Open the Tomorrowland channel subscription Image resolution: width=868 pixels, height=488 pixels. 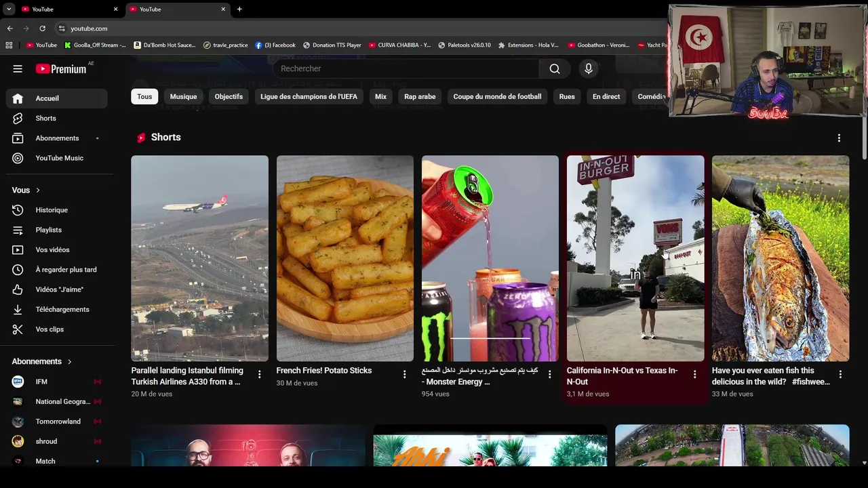(x=57, y=422)
